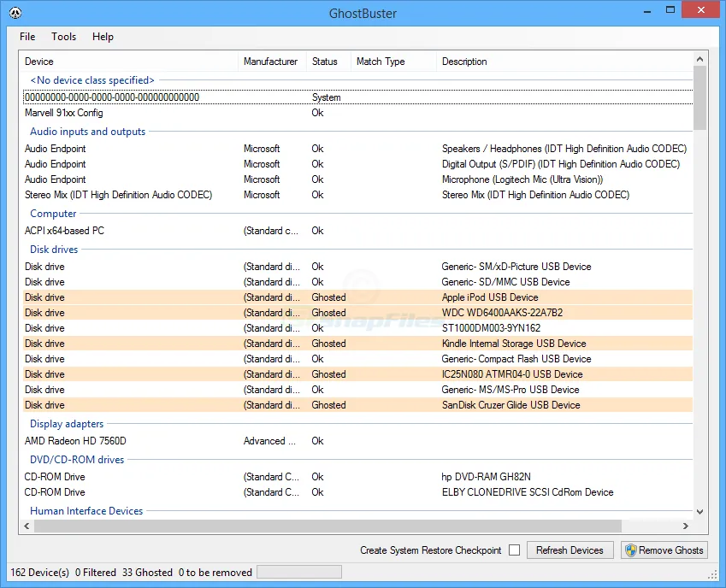This screenshot has height=588, width=726.
Task: Select the Digital Output (S/PDIF) row
Action: [358, 164]
